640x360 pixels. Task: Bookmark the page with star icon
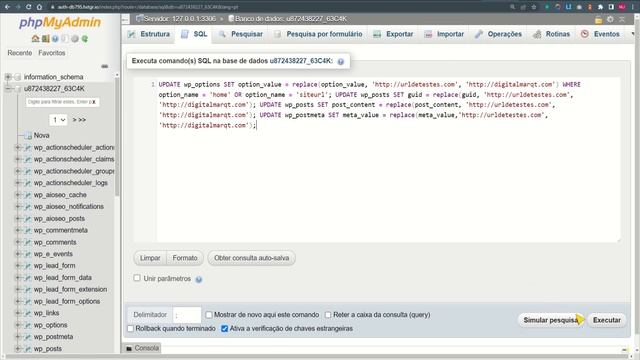point(533,7)
